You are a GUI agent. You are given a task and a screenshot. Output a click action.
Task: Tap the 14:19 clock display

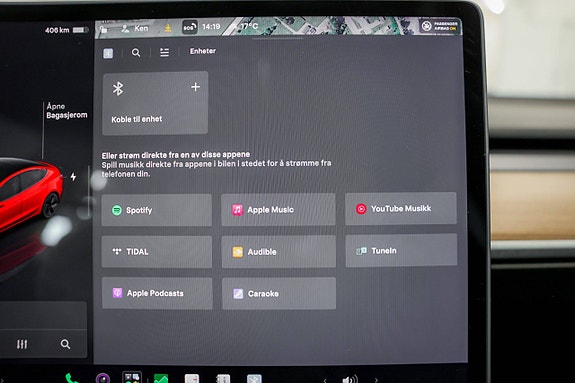tap(211, 26)
